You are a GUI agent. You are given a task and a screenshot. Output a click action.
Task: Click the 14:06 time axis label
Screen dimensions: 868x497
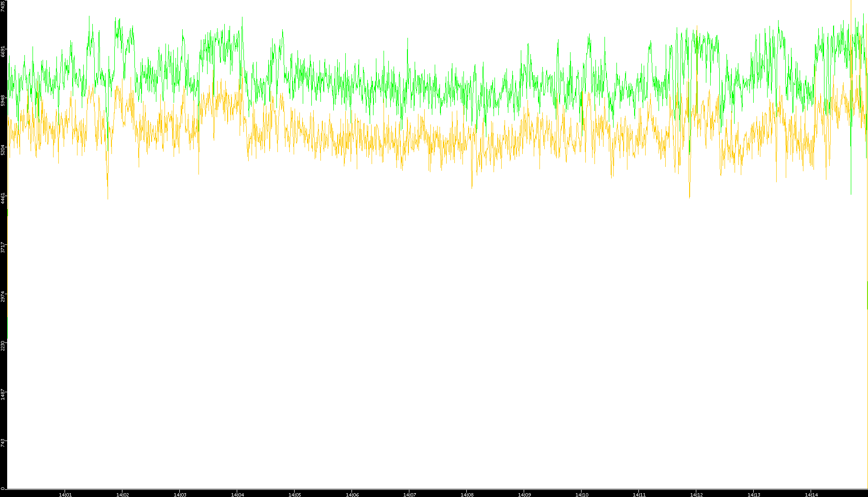coord(352,494)
